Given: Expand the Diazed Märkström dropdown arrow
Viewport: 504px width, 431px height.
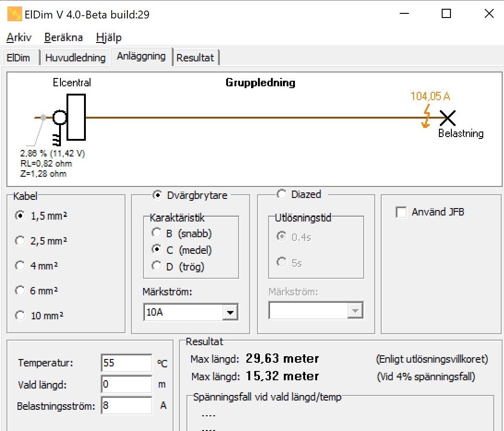Looking at the screenshot, I should (x=355, y=311).
